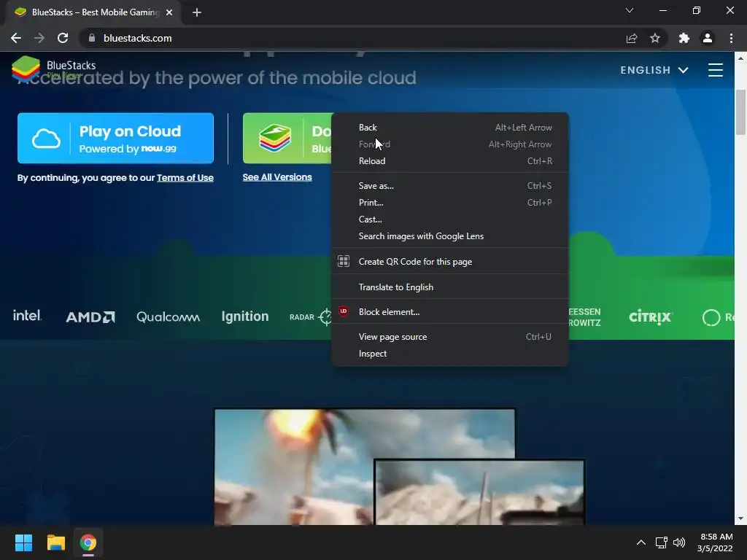This screenshot has width=747, height=560.
Task: Click the Intel partner logo
Action: 27,316
